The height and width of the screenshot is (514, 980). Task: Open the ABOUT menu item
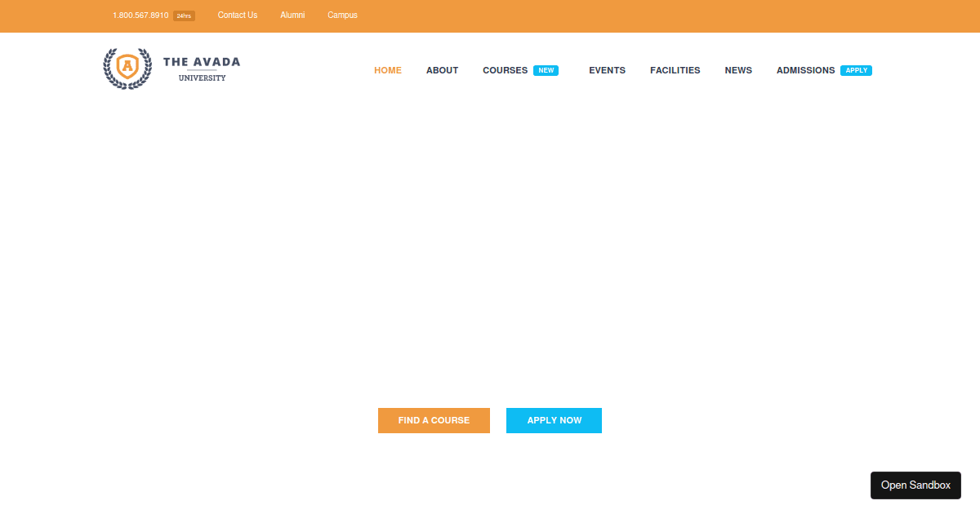click(x=442, y=70)
